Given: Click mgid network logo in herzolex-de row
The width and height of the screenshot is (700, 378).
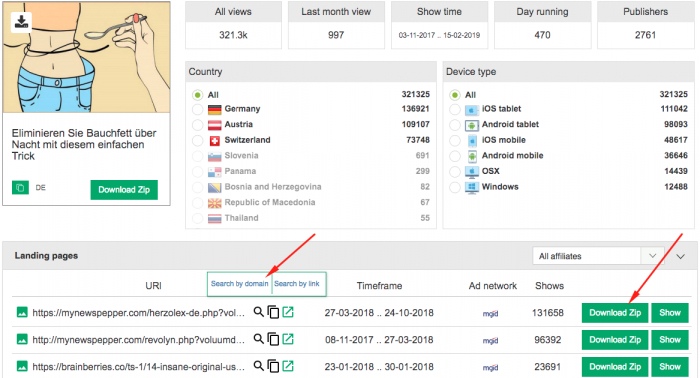Looking at the screenshot, I should coord(490,314).
